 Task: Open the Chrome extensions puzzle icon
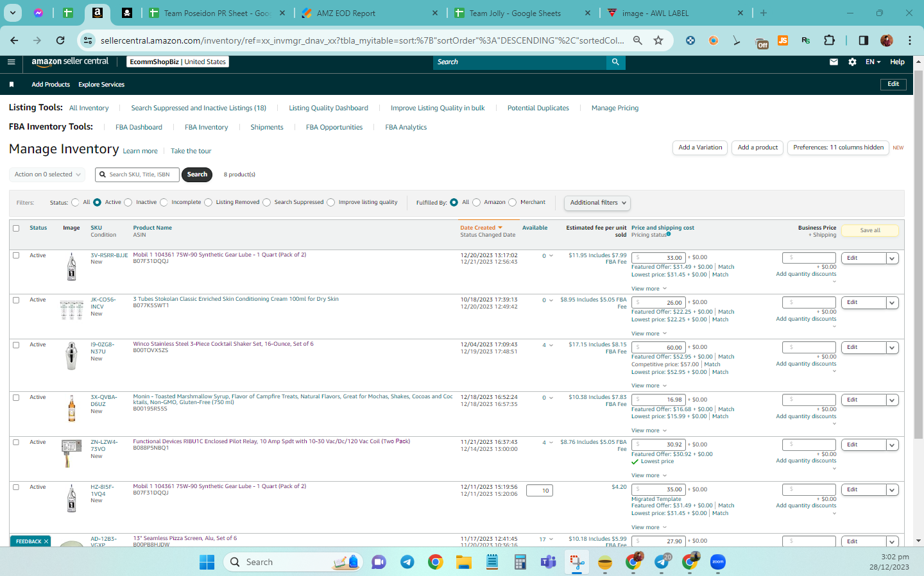point(829,40)
